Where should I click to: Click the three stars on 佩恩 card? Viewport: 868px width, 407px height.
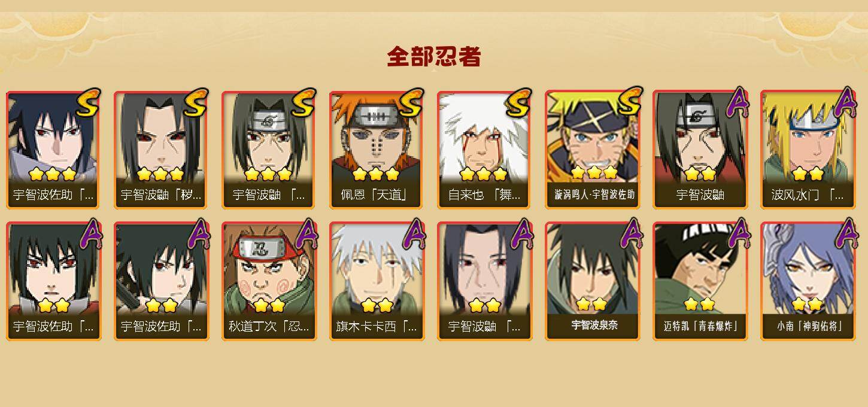coord(376,174)
